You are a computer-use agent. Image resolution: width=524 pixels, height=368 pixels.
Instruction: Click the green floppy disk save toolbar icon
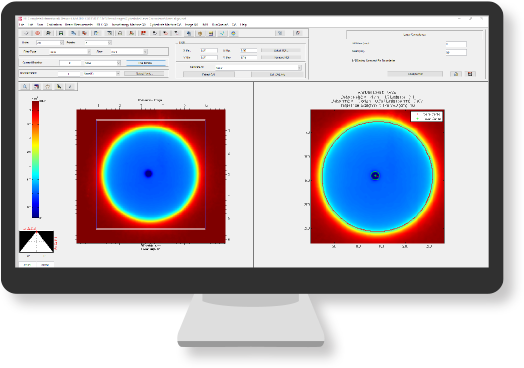pyautogui.click(x=61, y=33)
